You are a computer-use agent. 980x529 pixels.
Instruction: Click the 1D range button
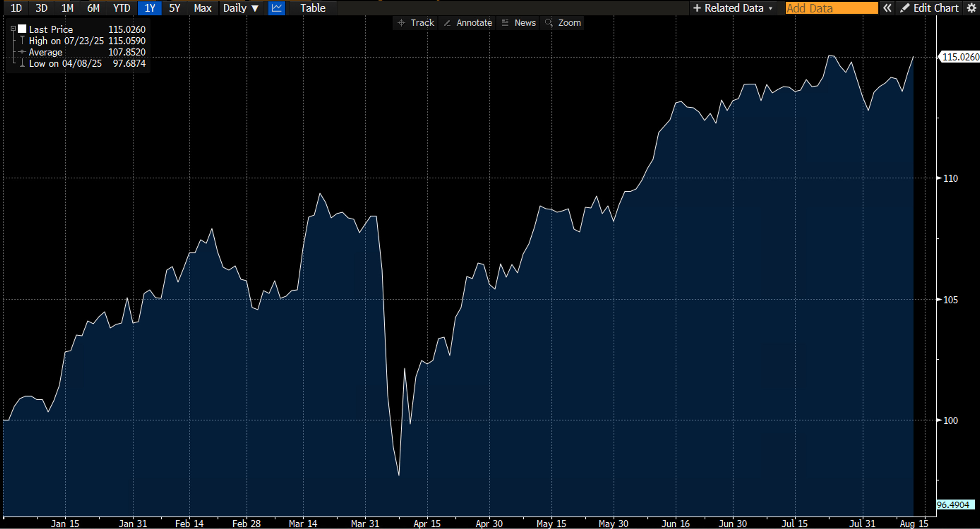(x=16, y=8)
